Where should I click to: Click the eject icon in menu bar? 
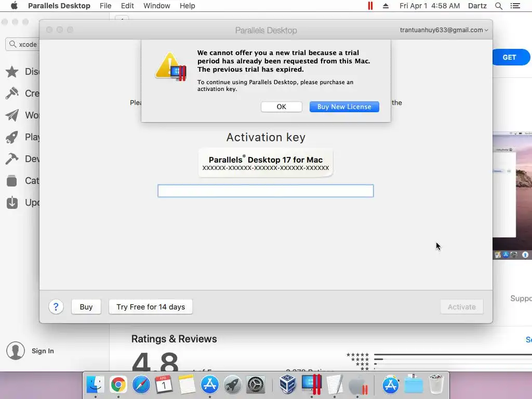(385, 6)
